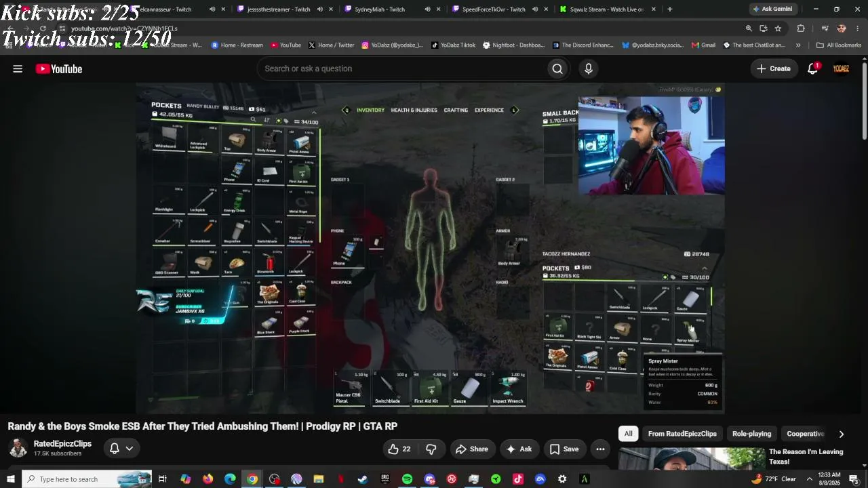Screen dimensions: 868x488
Task: Select the From RatedEpiczClips chip
Action: [682, 434]
